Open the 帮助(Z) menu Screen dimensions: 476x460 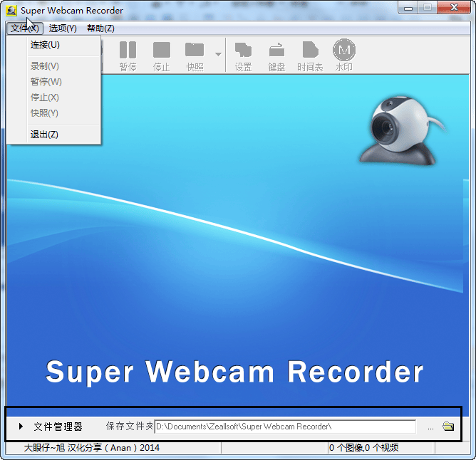(x=100, y=28)
